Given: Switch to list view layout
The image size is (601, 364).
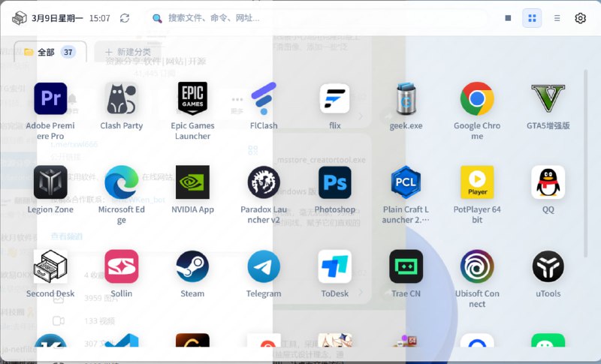Looking at the screenshot, I should click(x=557, y=18).
